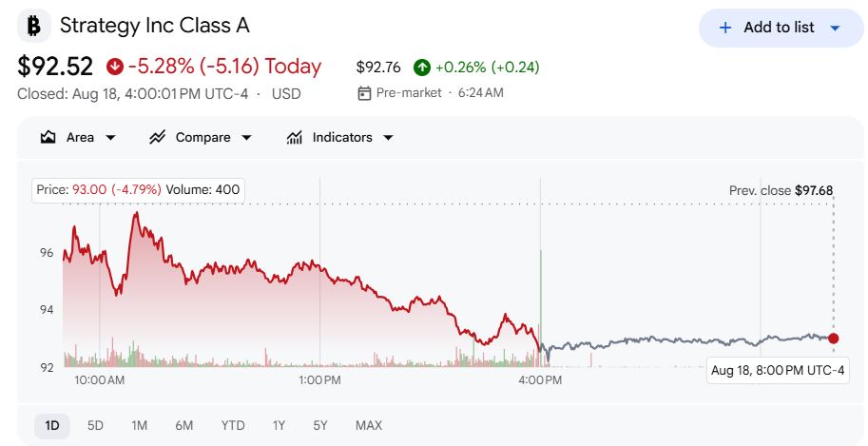Viewport: 868px width, 446px height.
Task: Click the Compare lines icon
Action: [x=157, y=137]
